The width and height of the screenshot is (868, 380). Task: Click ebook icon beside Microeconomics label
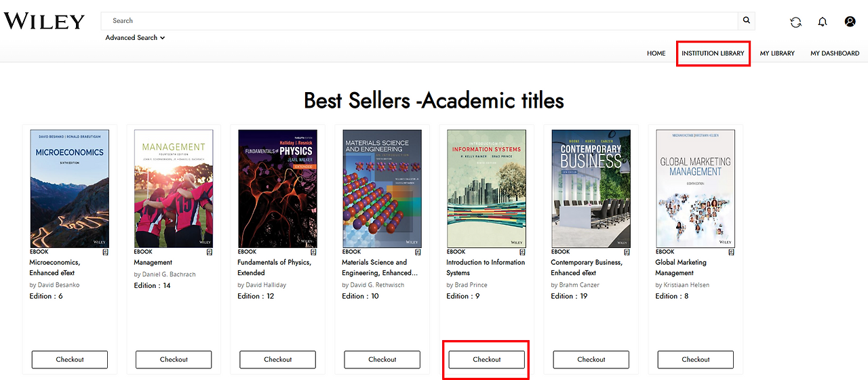coord(106,252)
